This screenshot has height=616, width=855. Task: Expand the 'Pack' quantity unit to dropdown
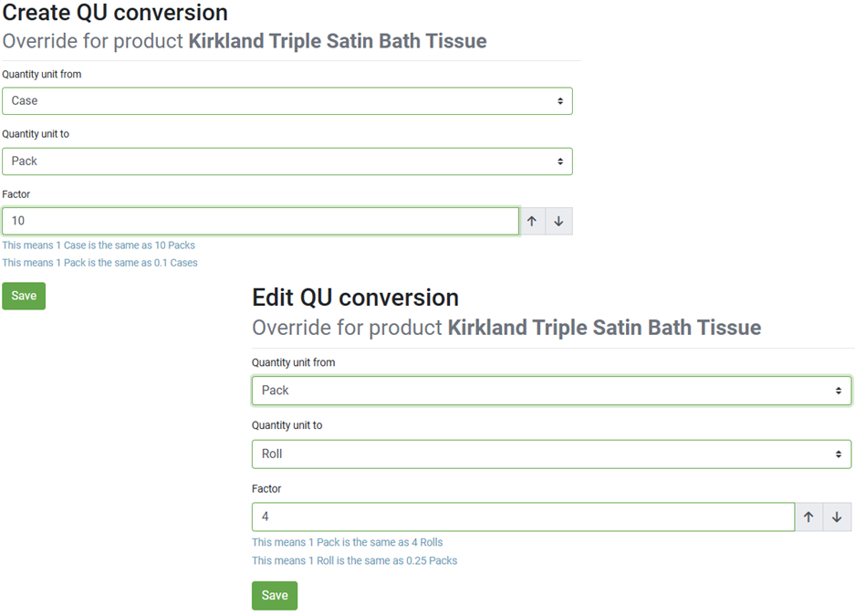click(x=287, y=162)
